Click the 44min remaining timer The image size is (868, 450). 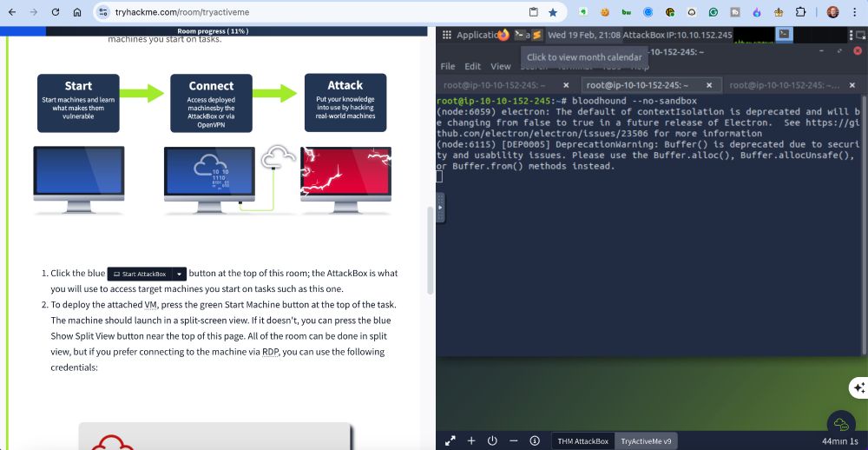pos(839,441)
